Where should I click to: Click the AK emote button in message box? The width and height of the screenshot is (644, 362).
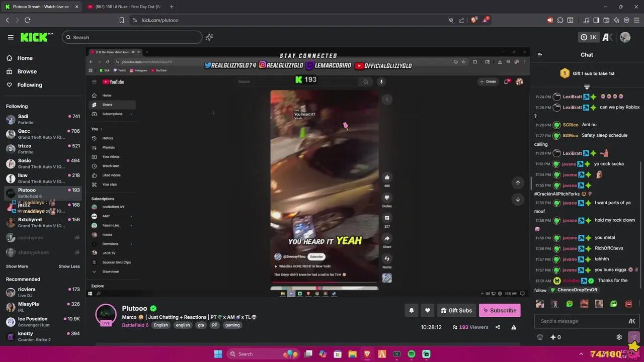[632, 321]
